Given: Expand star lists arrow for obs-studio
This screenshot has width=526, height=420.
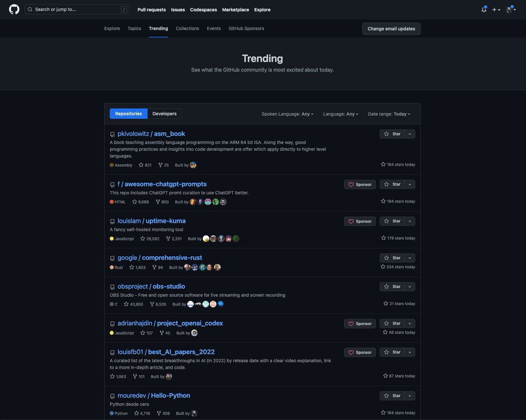Looking at the screenshot, I should pos(409,287).
